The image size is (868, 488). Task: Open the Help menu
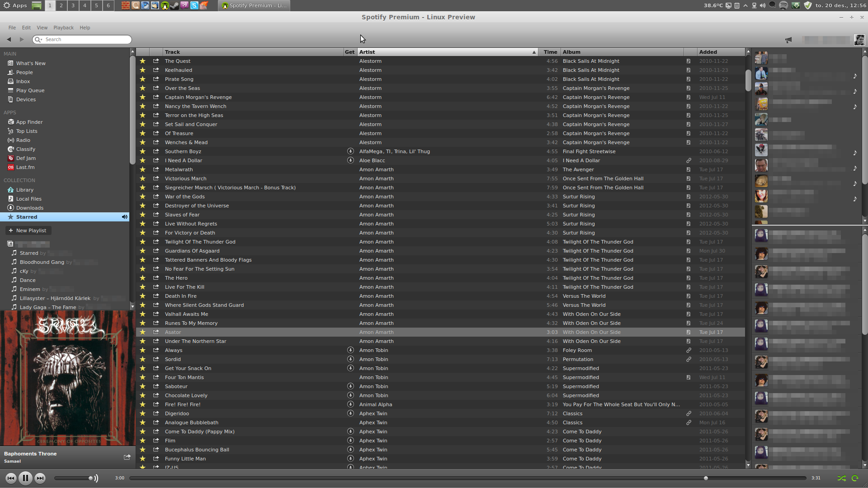(85, 28)
